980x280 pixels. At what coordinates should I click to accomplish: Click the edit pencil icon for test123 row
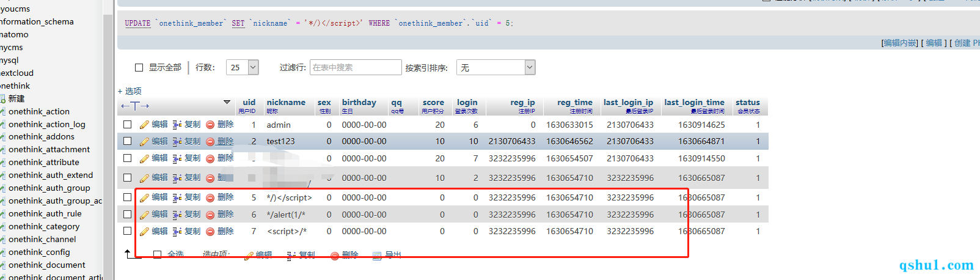[144, 142]
